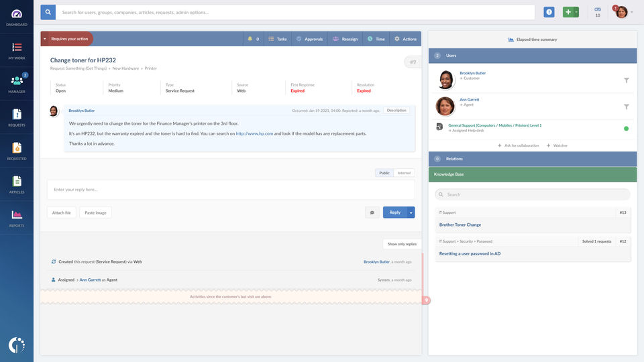Open the Reassign option
Viewport: 644px width, 362px height.
click(345, 39)
